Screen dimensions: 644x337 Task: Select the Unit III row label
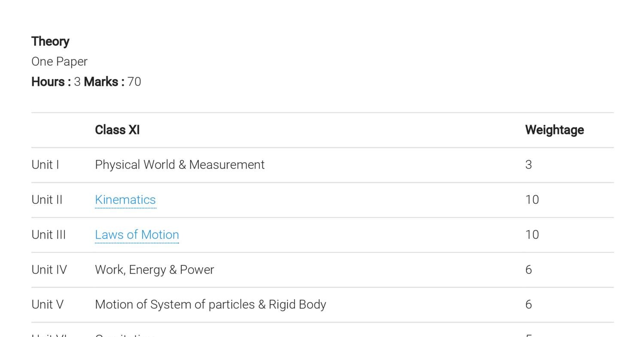click(49, 235)
